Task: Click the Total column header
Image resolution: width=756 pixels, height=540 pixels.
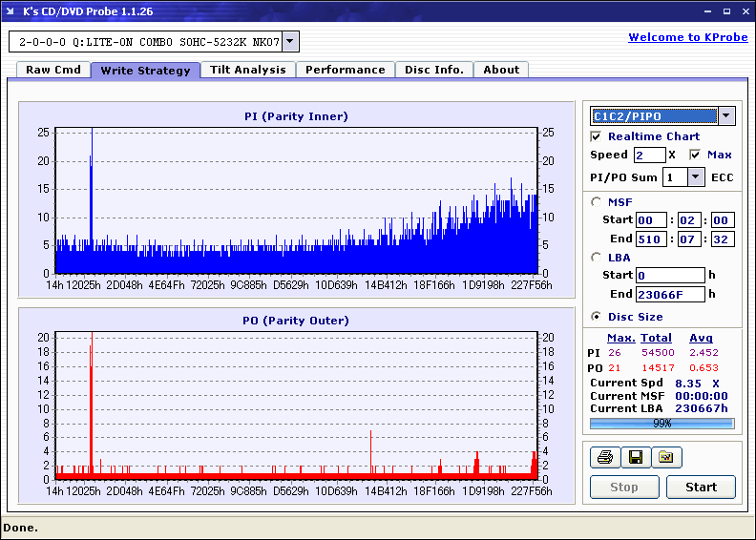Action: 656,338
